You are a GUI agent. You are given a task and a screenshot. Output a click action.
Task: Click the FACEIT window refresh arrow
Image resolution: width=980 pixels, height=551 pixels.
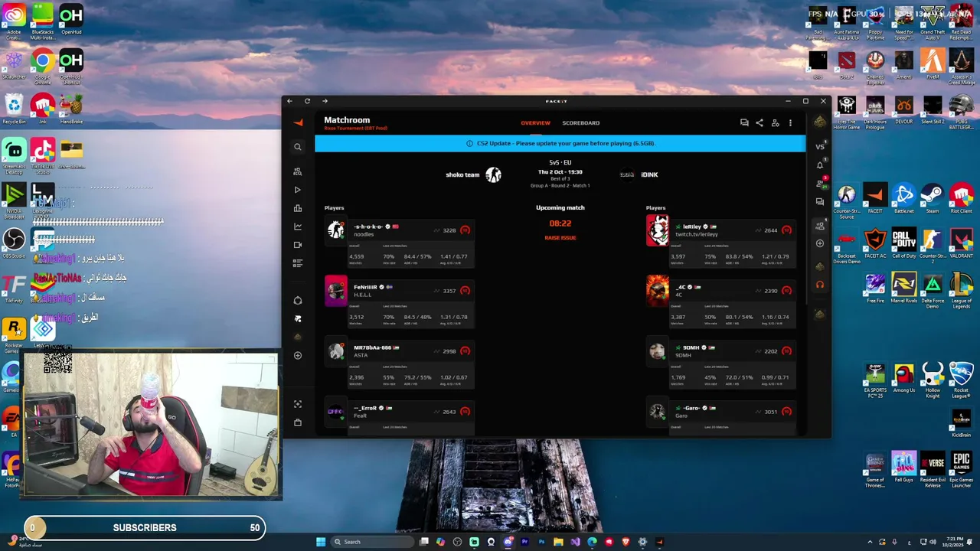coord(307,101)
